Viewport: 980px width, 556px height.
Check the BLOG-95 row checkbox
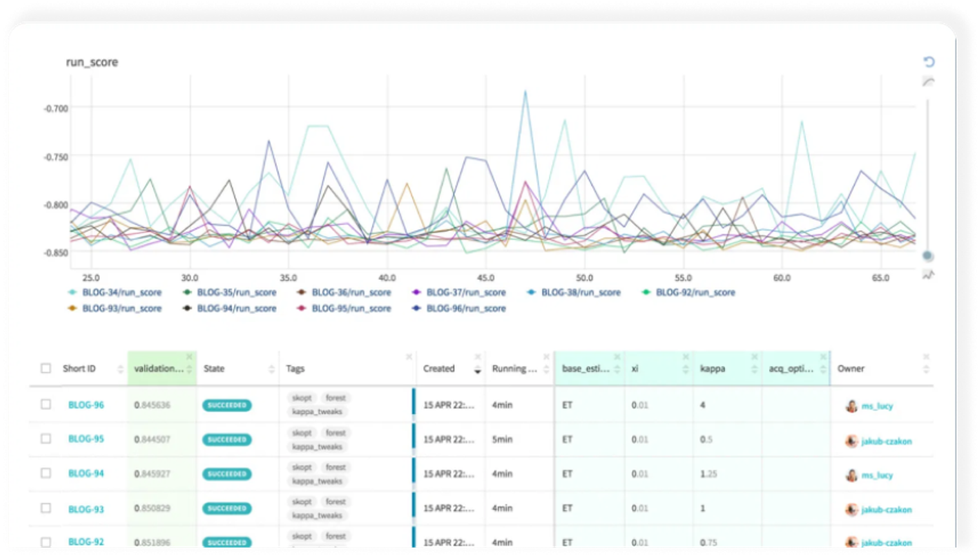[x=45, y=439]
